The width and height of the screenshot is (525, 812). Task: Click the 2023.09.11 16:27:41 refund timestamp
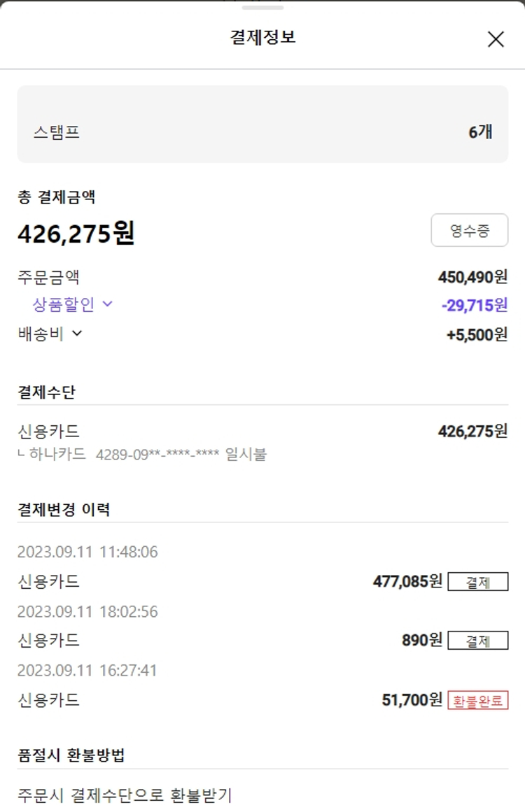pyautogui.click(x=87, y=671)
